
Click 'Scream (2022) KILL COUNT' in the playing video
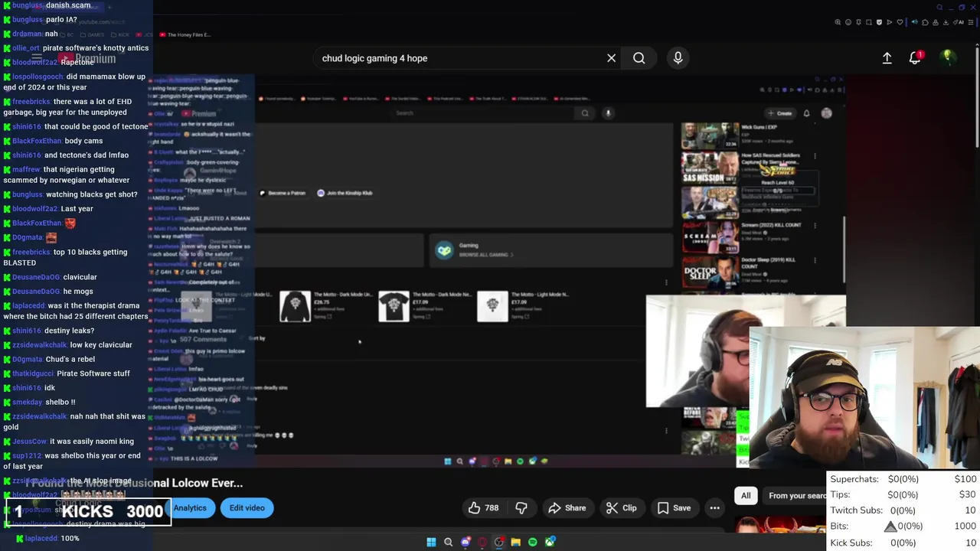pos(769,225)
